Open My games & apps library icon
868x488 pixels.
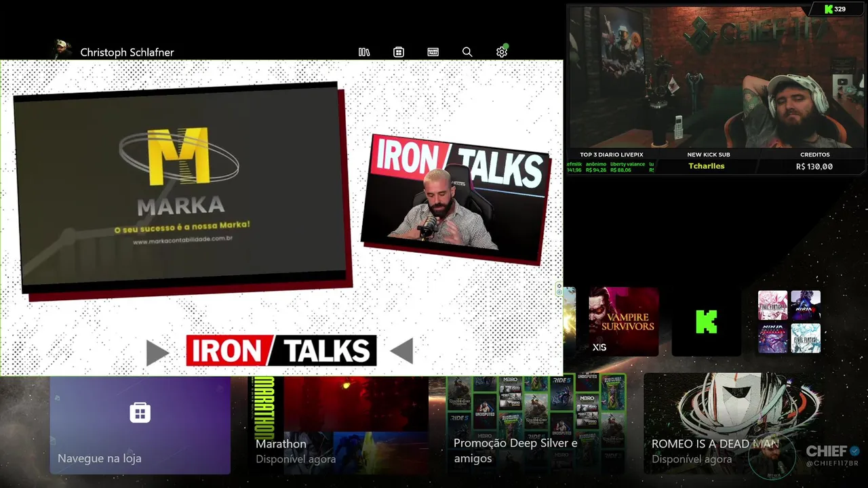pyautogui.click(x=364, y=52)
